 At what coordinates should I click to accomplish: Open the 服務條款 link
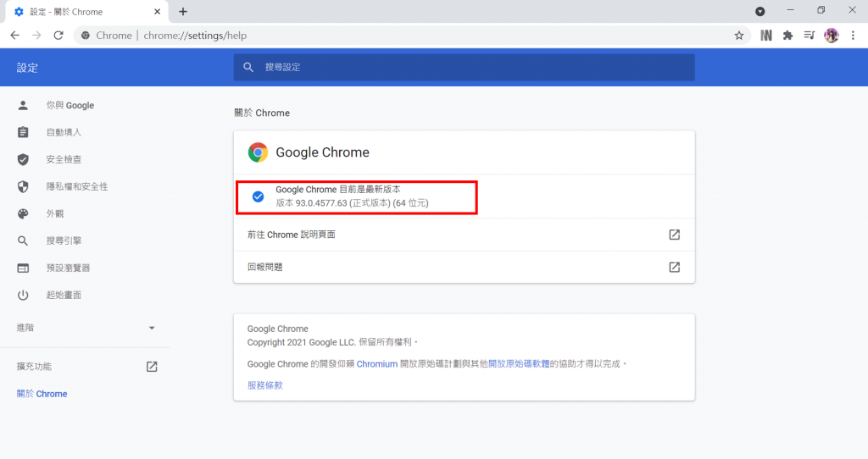265,385
